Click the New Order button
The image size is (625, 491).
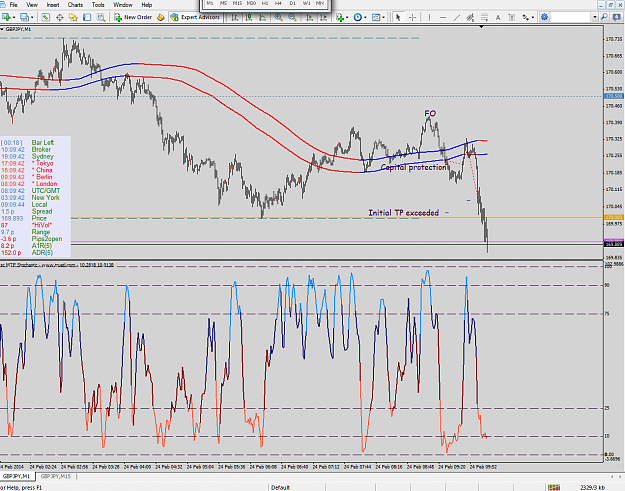click(x=134, y=17)
